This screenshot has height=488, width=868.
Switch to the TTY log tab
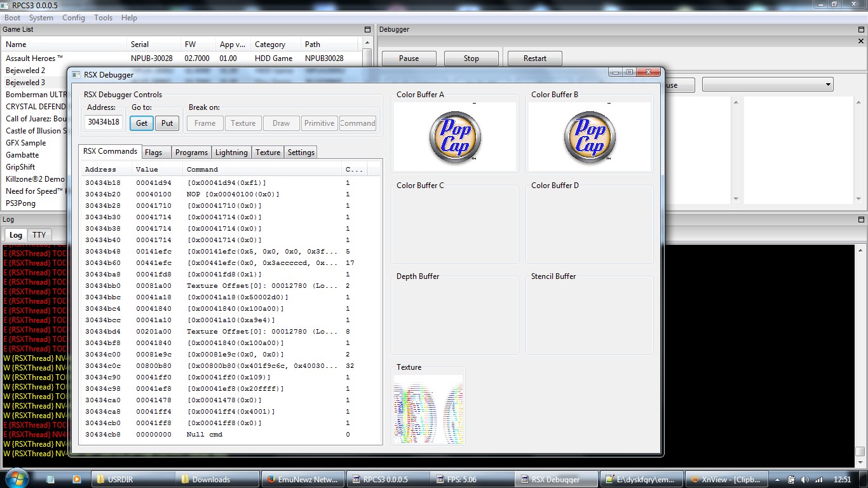[x=39, y=235]
